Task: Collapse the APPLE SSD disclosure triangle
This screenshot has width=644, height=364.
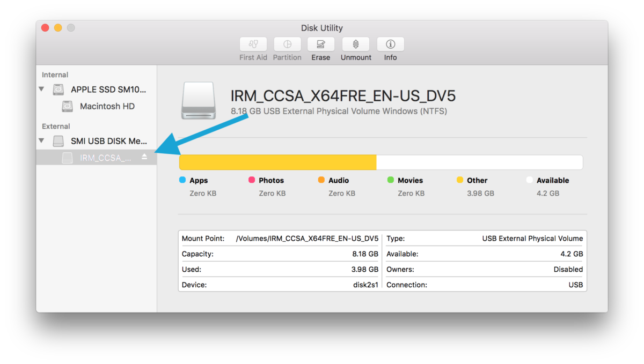Action: point(42,89)
